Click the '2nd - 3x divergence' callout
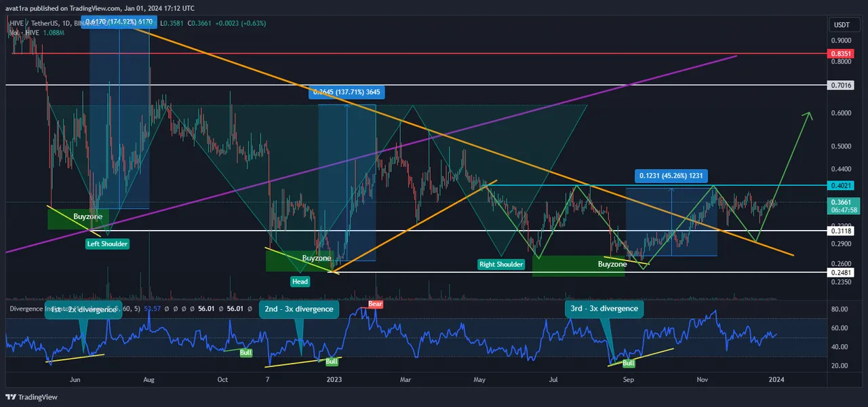 299,309
